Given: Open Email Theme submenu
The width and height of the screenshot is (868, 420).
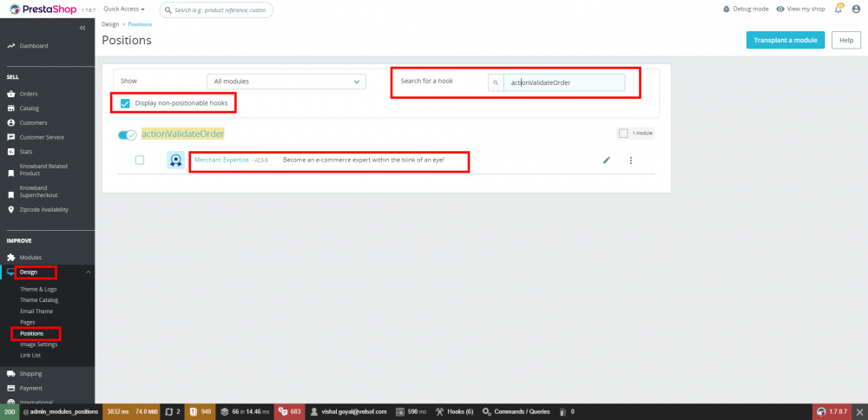Looking at the screenshot, I should 36,311.
